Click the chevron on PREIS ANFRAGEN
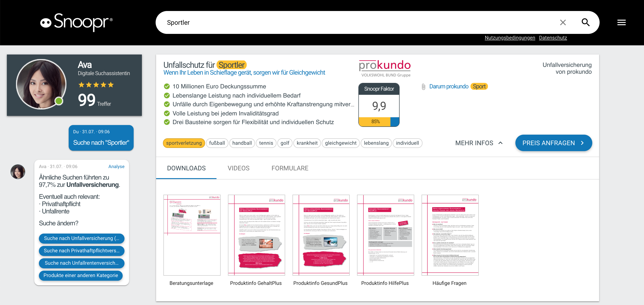This screenshot has height=305, width=644. [582, 143]
